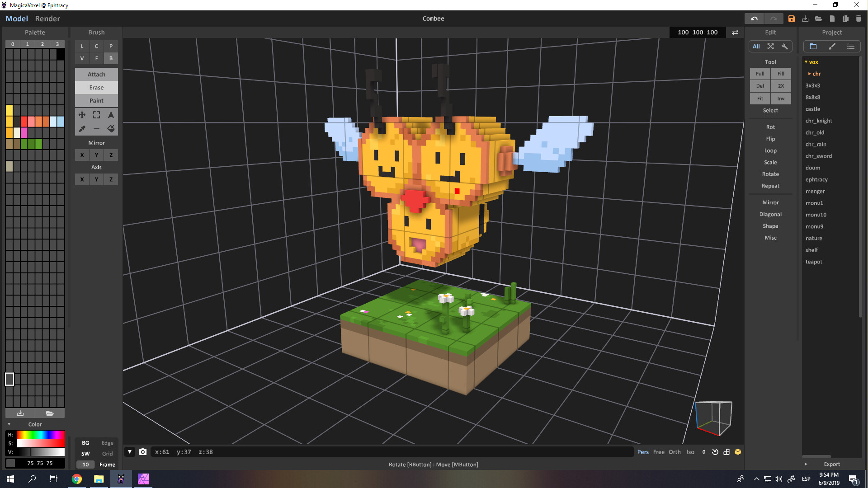Click the Redo arrow icon
The image size is (868, 488).
774,19
